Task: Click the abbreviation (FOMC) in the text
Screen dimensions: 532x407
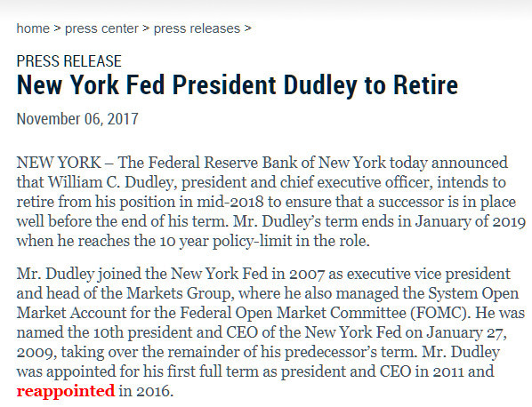Action: point(439,313)
